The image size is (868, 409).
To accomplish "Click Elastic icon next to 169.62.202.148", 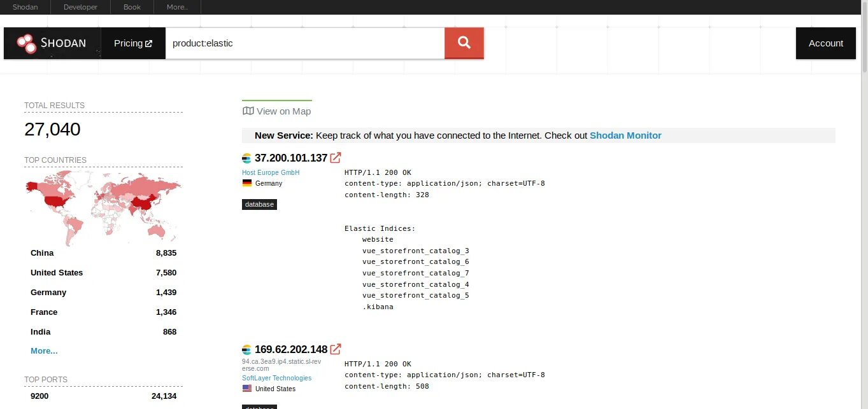I will (247, 350).
